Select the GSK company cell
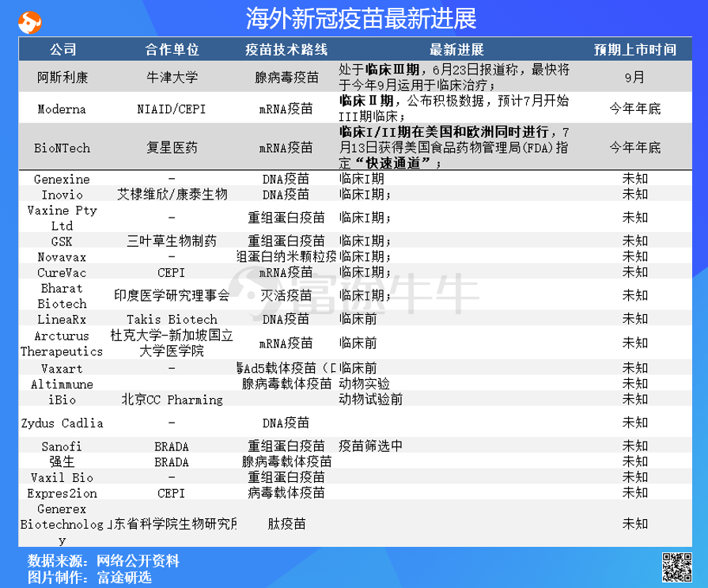 pos(62,241)
